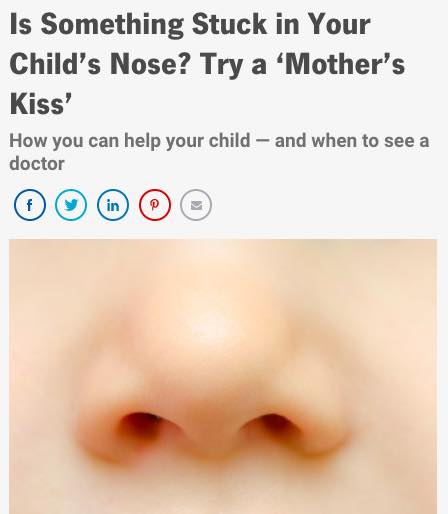Pin the article with the Pinterest icon
The height and width of the screenshot is (514, 448).
[x=155, y=205]
